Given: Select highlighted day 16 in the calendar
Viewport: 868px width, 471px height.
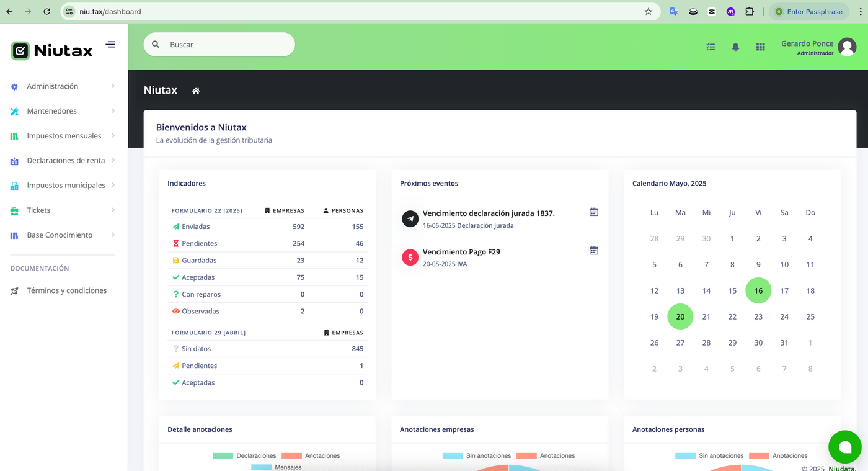Looking at the screenshot, I should click(x=758, y=290).
